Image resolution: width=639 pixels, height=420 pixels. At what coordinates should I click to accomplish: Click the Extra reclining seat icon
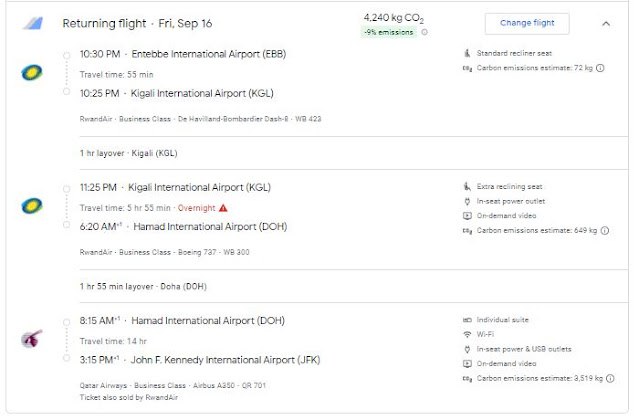coord(466,186)
